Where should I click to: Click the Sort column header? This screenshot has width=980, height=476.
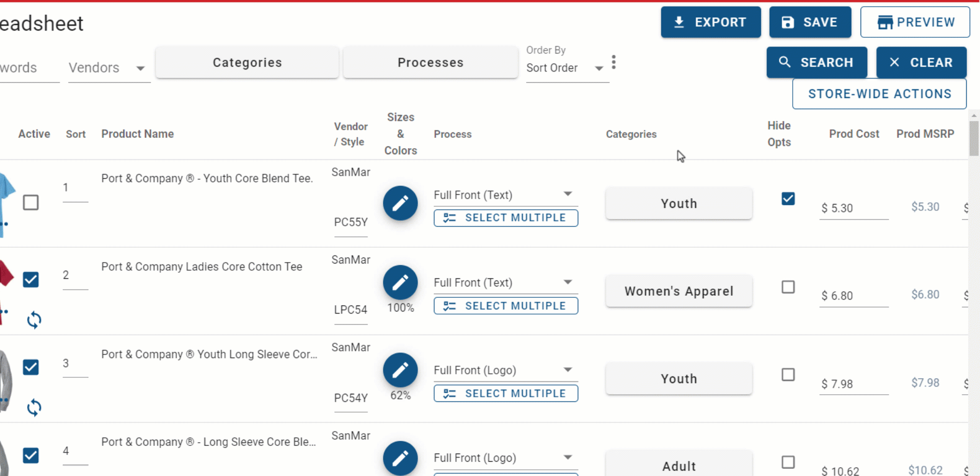pyautogui.click(x=76, y=134)
